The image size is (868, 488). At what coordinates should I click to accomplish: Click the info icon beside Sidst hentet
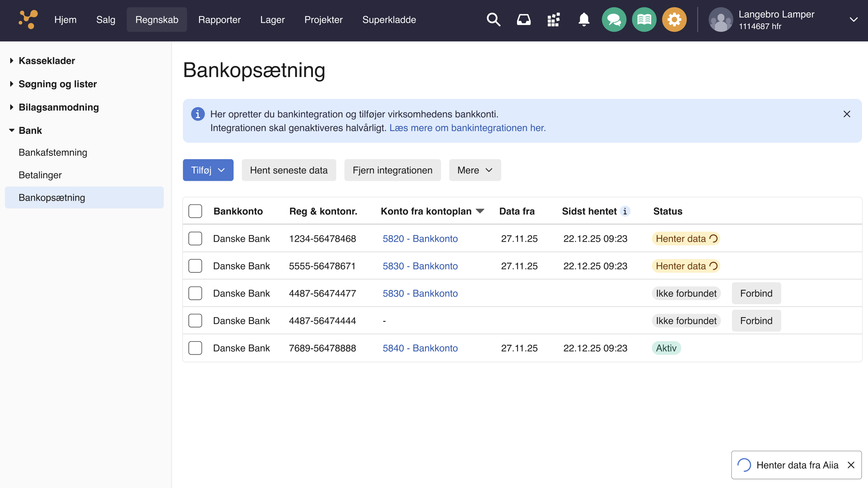(625, 211)
